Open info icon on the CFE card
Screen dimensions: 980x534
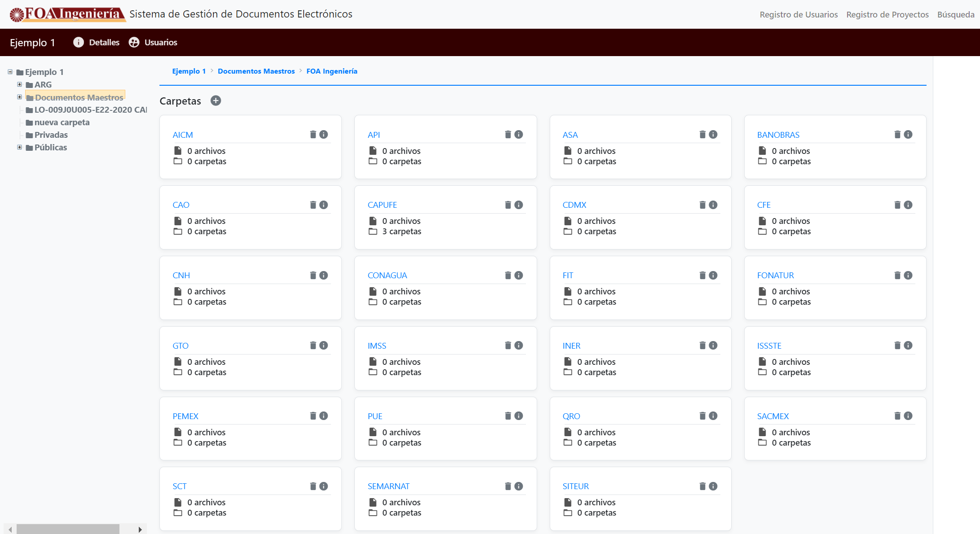click(x=908, y=205)
